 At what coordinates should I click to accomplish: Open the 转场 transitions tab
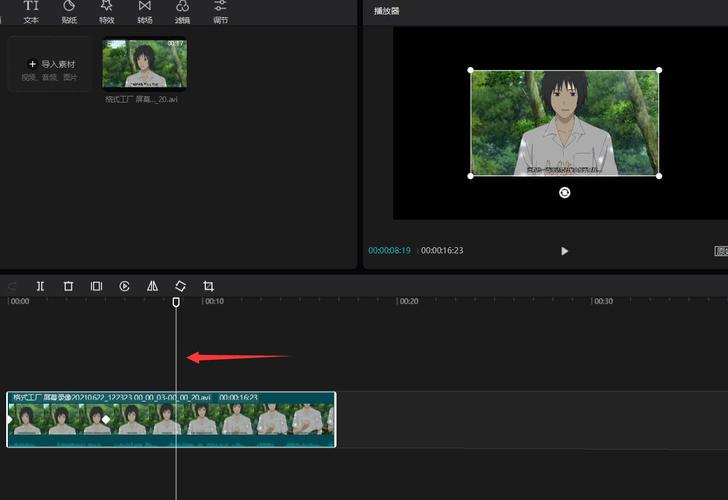[x=145, y=12]
